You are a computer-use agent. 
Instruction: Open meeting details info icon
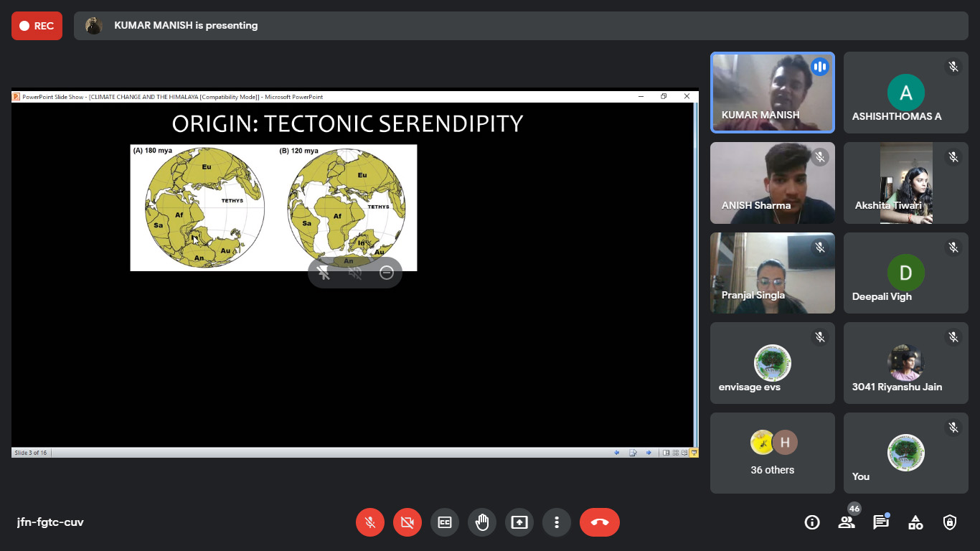(x=812, y=522)
